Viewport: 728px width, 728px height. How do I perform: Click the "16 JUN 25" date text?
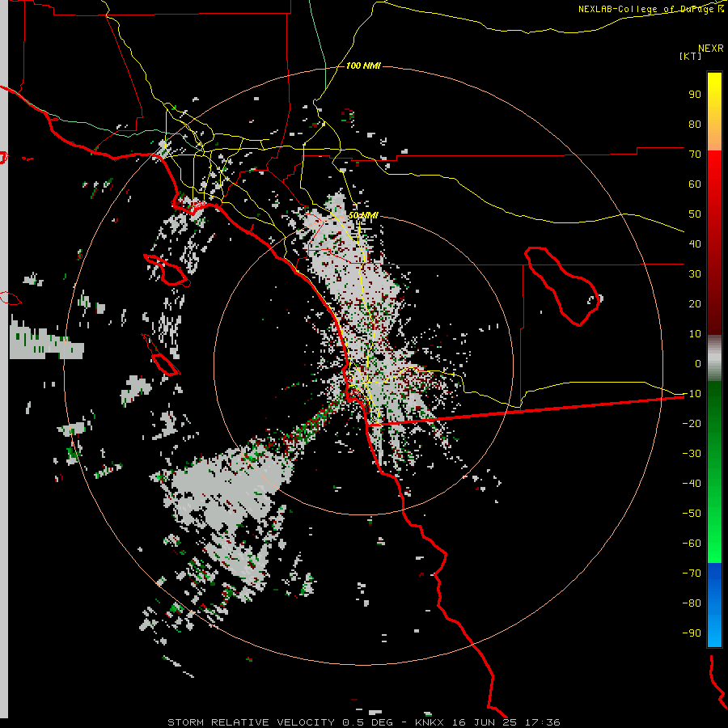tap(485, 722)
